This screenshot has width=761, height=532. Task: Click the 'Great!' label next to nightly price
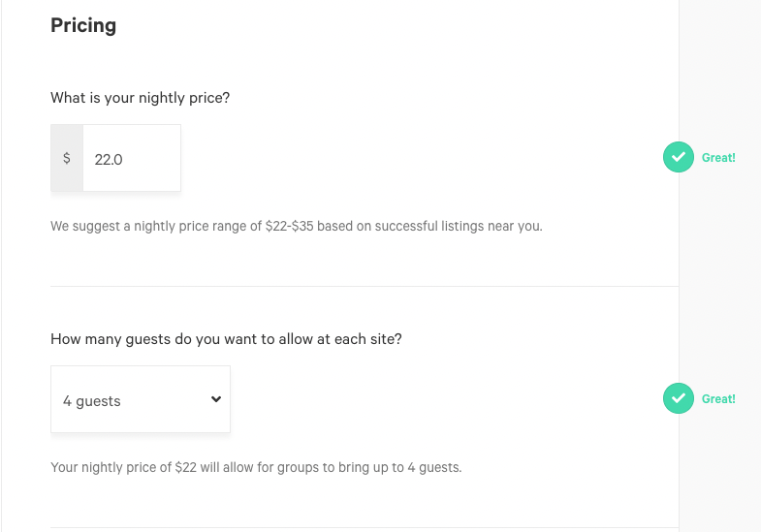pos(718,158)
